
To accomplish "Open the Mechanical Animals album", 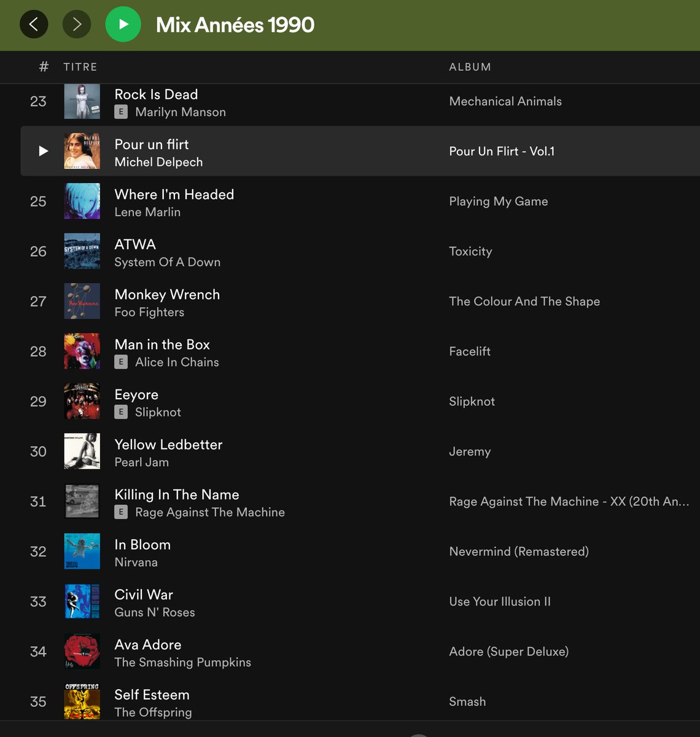I will click(x=505, y=101).
